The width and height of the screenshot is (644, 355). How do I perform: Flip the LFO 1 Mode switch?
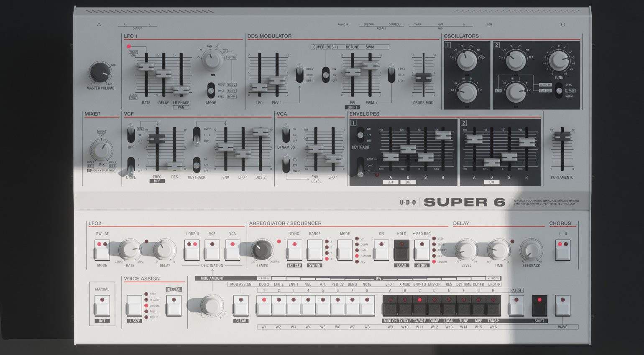211,90
